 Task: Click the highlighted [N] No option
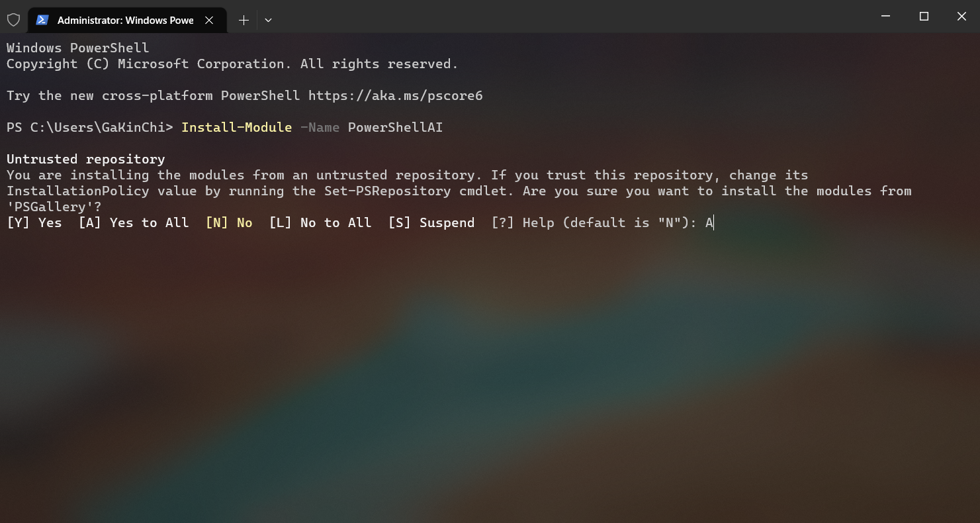229,222
